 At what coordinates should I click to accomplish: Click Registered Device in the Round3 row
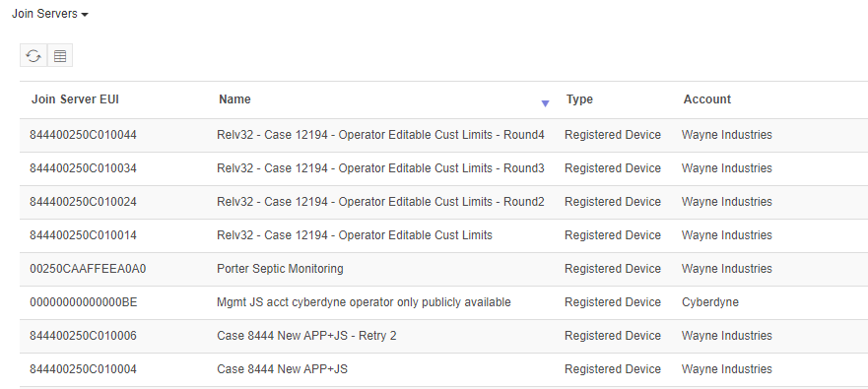tap(613, 168)
